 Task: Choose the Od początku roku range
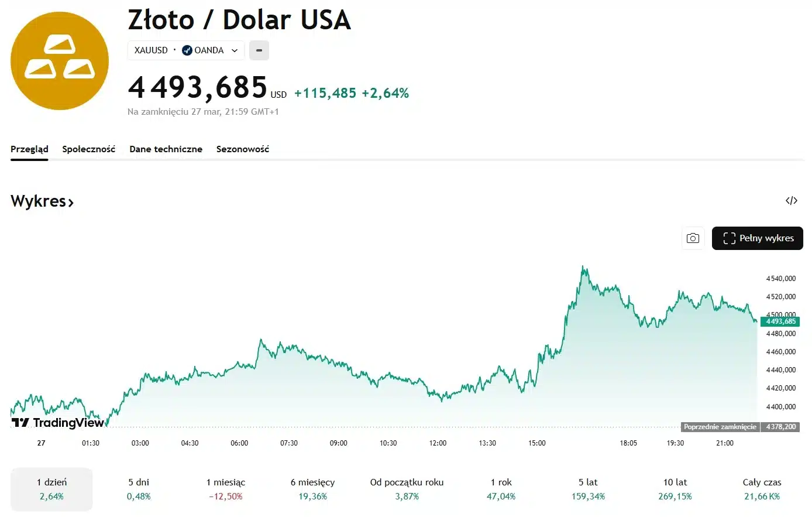(x=407, y=489)
